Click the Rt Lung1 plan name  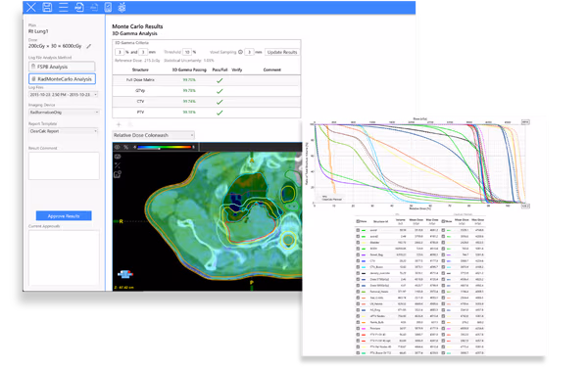[38, 31]
